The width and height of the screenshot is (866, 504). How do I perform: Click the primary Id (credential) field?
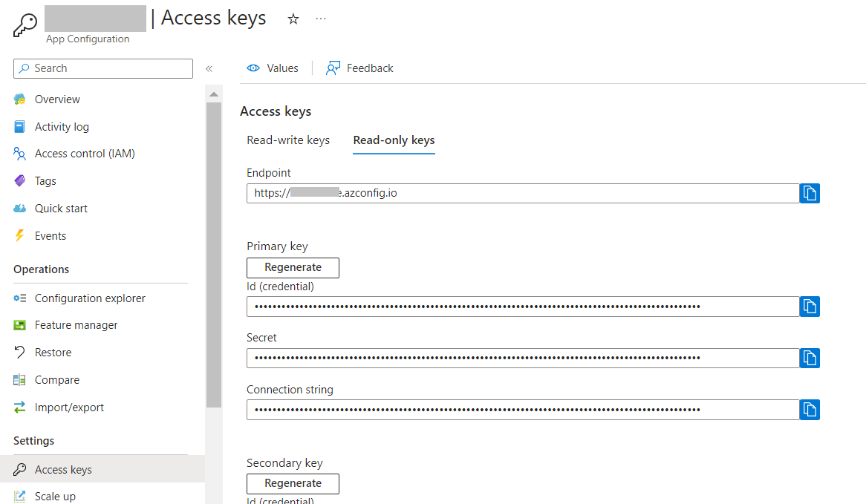(x=523, y=307)
